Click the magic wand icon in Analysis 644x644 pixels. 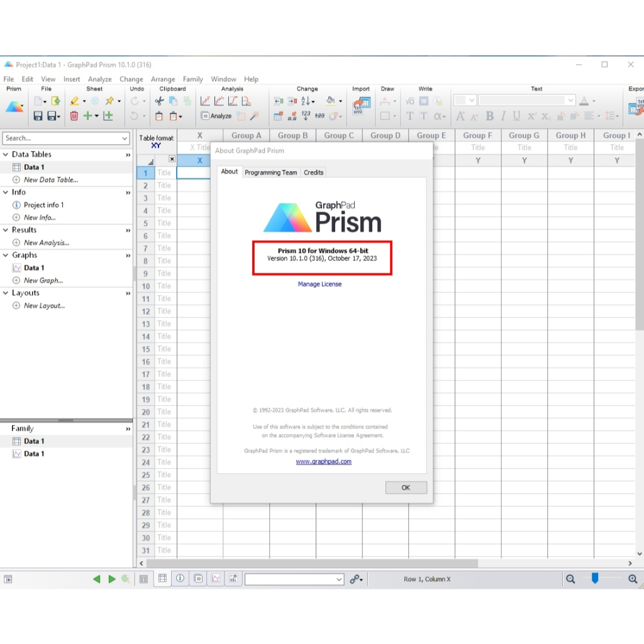click(255, 116)
